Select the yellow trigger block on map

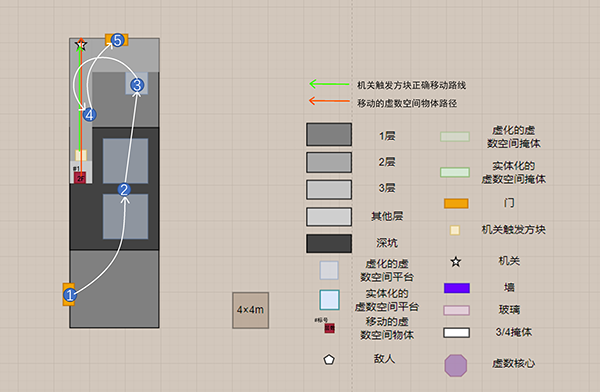point(81,155)
